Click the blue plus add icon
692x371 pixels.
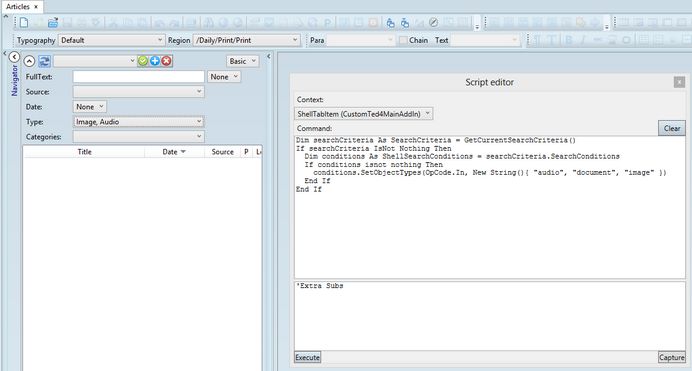pos(154,61)
